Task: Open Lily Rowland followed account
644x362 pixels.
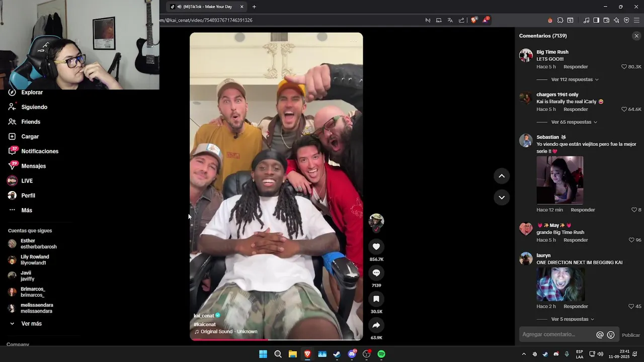Action: tap(29, 260)
